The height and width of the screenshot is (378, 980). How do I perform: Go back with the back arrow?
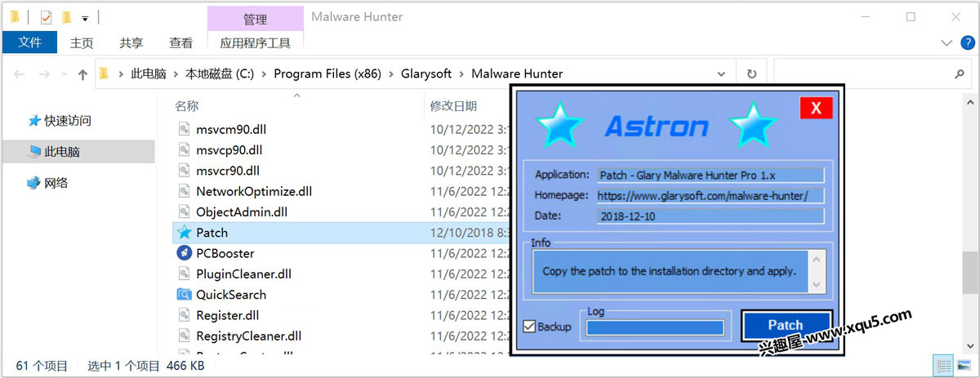[20, 73]
